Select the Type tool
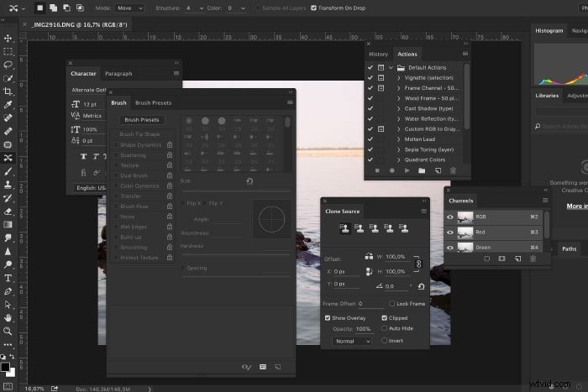Viewport: 588px width, 392px height. 8,278
